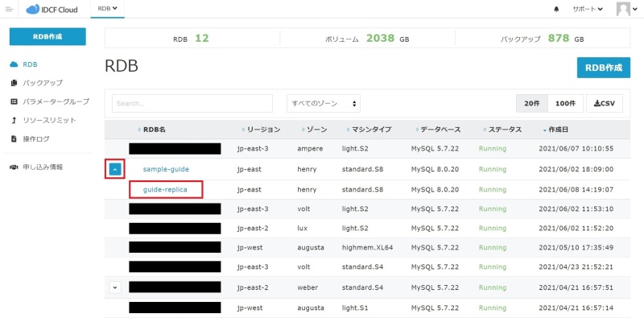
Task: Open the サポート dropdown menu
Action: pyautogui.click(x=588, y=9)
